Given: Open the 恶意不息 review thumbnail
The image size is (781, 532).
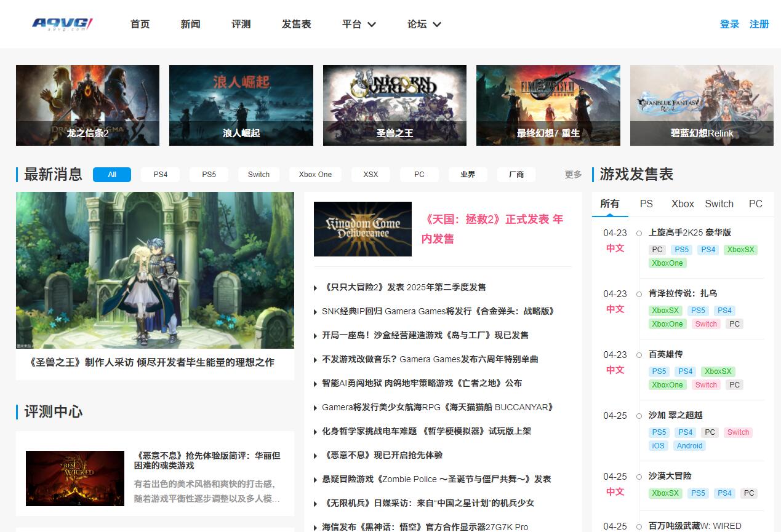Looking at the screenshot, I should click(x=75, y=478).
